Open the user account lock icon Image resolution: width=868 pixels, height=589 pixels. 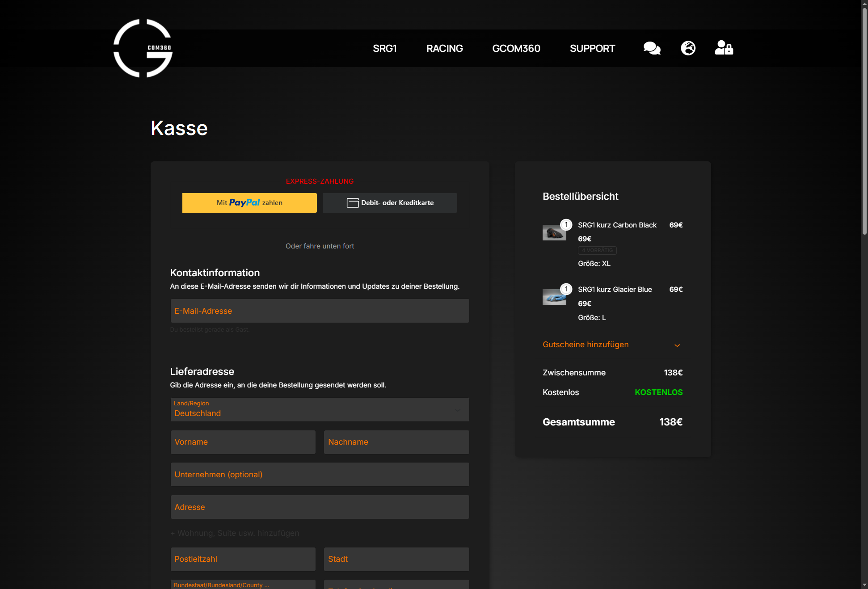[x=724, y=48]
